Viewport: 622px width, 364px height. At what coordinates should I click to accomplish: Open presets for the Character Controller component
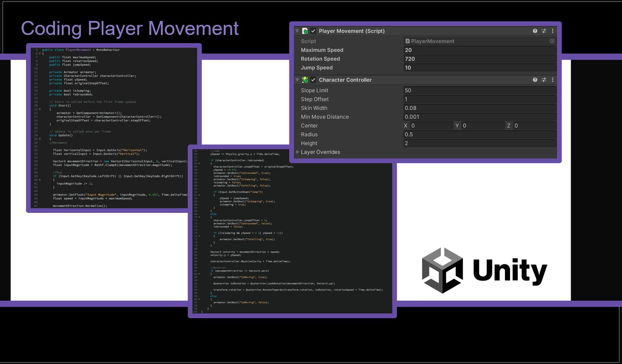click(x=544, y=80)
